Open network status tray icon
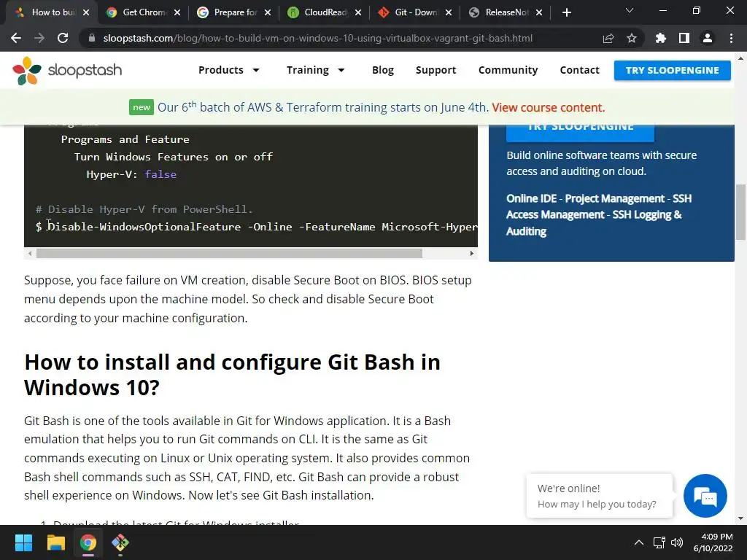This screenshot has width=747, height=560. 659,542
